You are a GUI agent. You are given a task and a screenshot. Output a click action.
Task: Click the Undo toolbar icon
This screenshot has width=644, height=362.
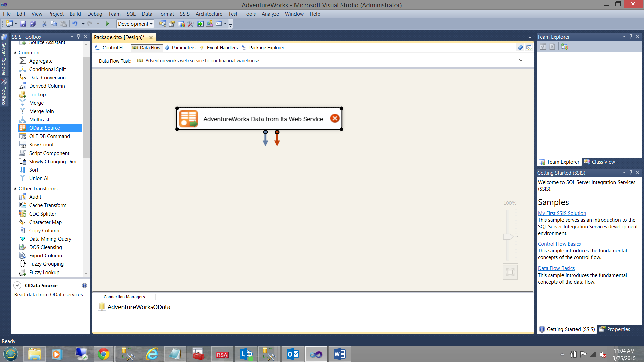(x=75, y=24)
